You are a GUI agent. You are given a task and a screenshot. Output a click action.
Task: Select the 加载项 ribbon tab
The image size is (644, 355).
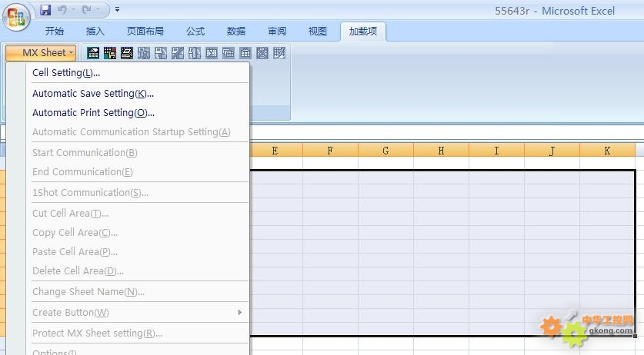coord(363,32)
